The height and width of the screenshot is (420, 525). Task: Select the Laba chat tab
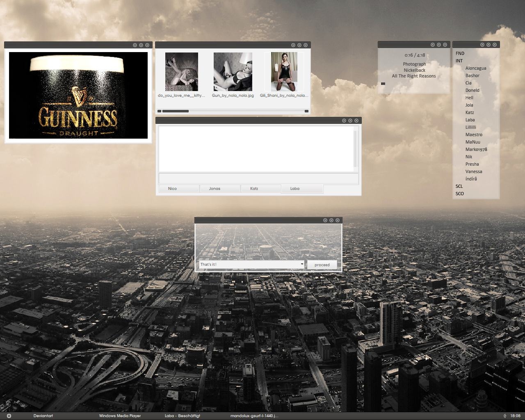coord(302,189)
